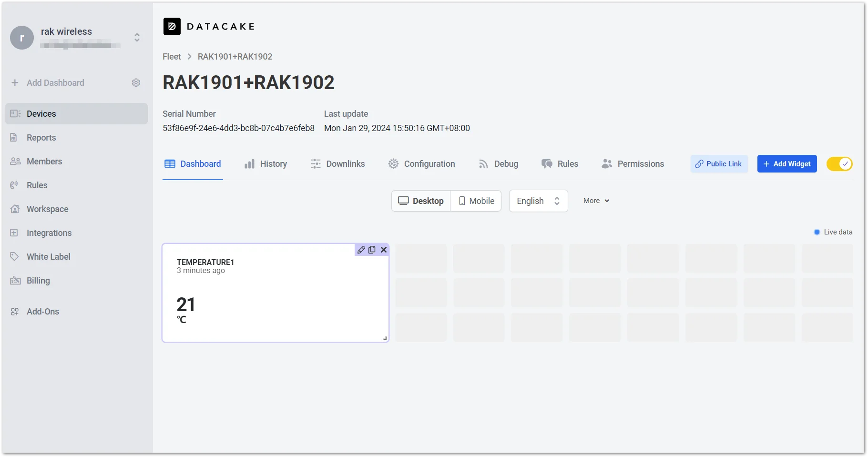Click the Permissions users icon
This screenshot has width=868, height=457.
pos(607,164)
